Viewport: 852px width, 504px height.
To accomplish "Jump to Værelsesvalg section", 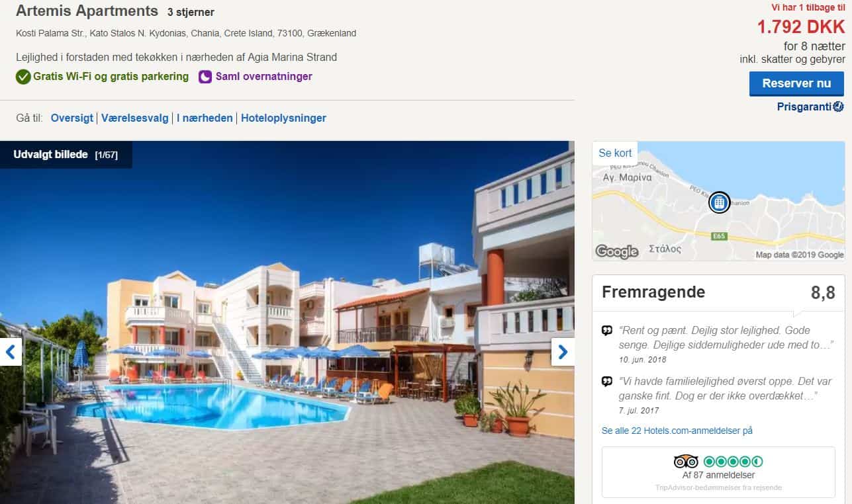I will [x=135, y=118].
